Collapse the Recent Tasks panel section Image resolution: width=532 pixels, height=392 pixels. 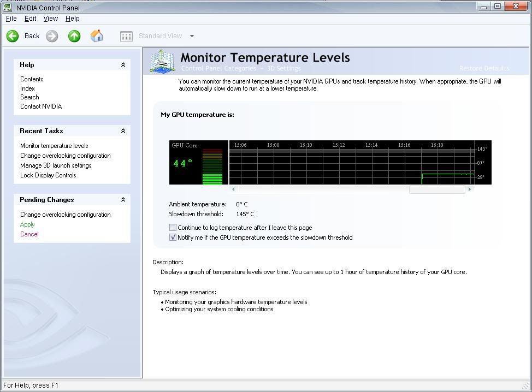click(123, 131)
